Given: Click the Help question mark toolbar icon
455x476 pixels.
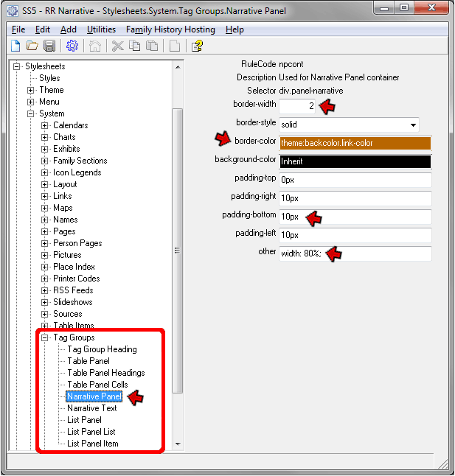Looking at the screenshot, I should (x=197, y=46).
